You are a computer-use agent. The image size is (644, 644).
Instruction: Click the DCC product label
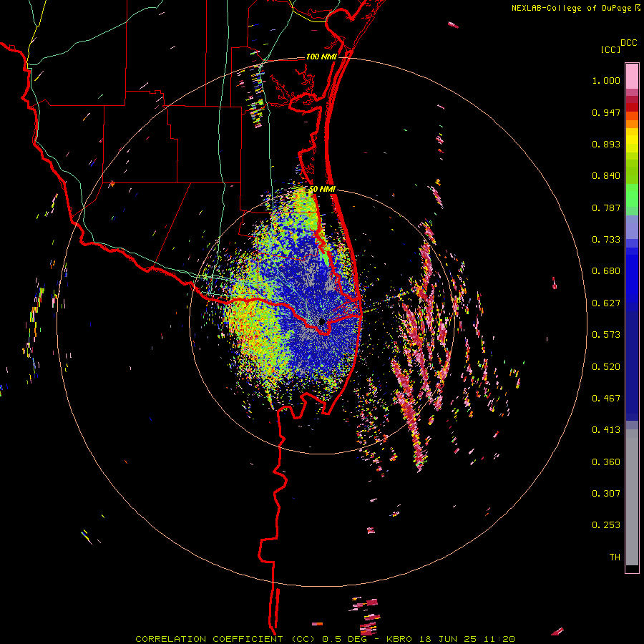click(628, 43)
